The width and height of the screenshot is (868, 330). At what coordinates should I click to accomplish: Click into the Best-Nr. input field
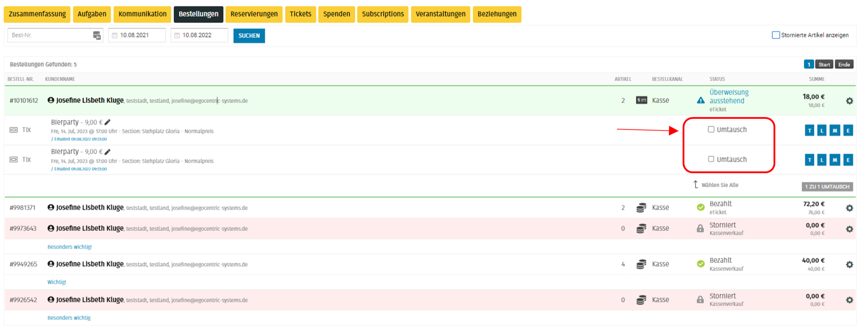(x=50, y=35)
